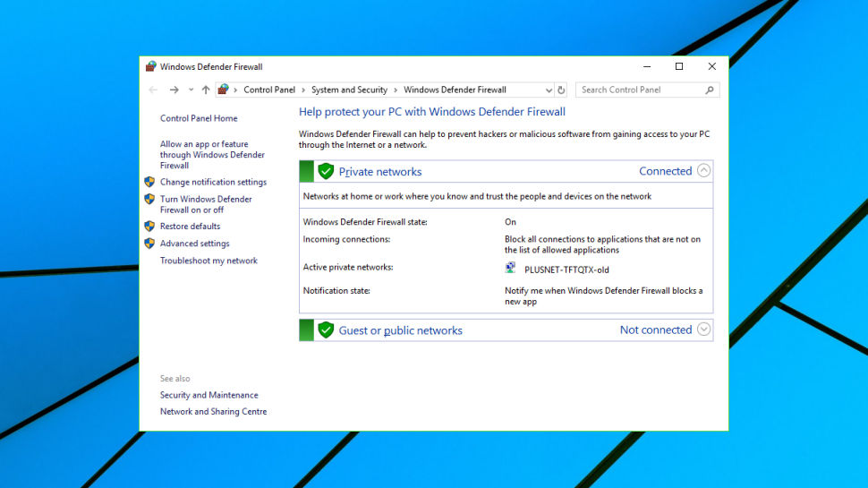
Task: Click Guest or public networks heading
Action: pyautogui.click(x=400, y=330)
